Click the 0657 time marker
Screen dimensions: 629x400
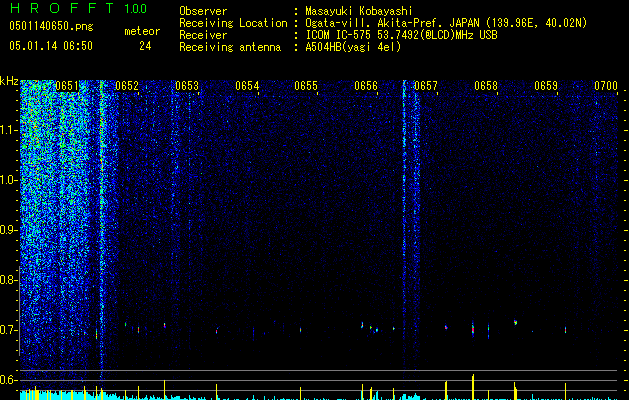(x=426, y=86)
